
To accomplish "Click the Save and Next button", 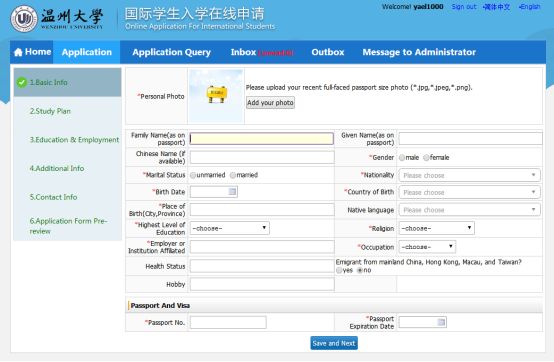I will coord(334,343).
